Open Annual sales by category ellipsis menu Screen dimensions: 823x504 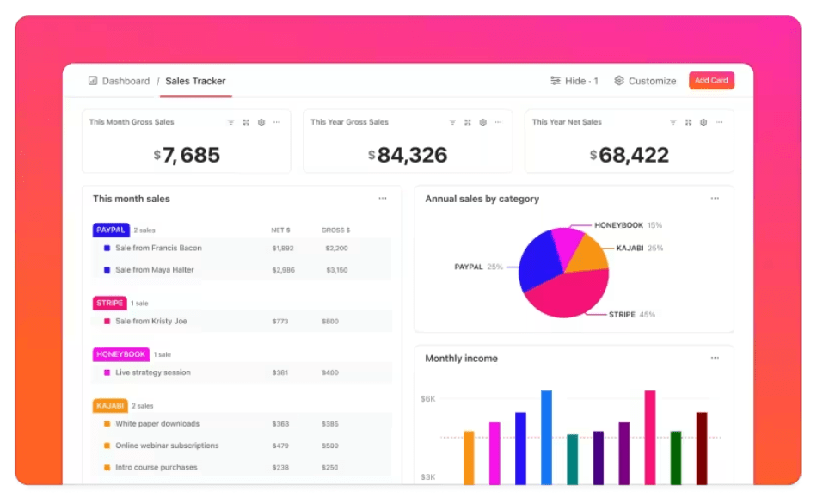(715, 199)
